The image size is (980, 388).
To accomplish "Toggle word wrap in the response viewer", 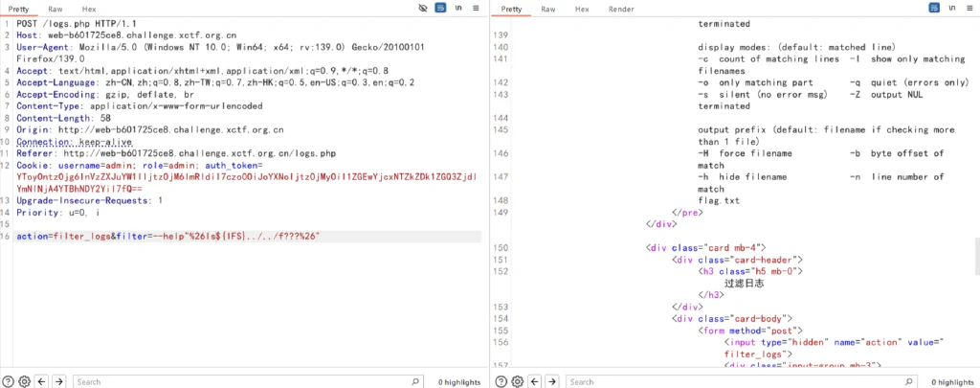I will (934, 8).
